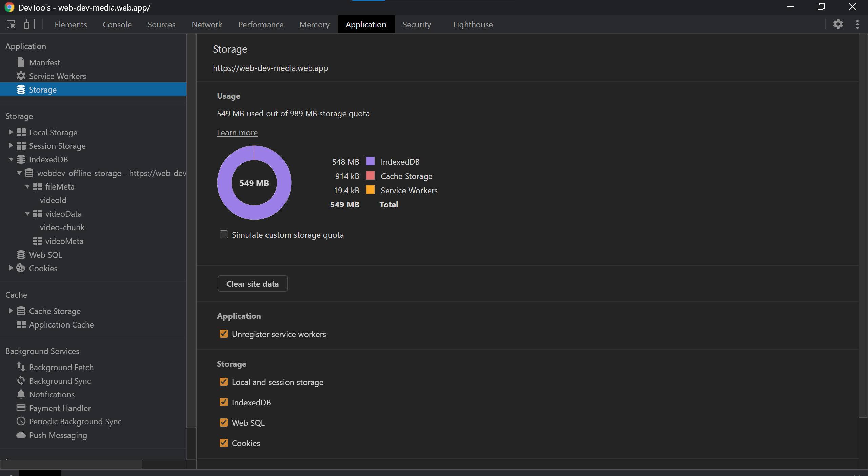Viewport: 868px width, 476px height.
Task: Enable Simulate custom storage quota
Action: pyautogui.click(x=223, y=234)
